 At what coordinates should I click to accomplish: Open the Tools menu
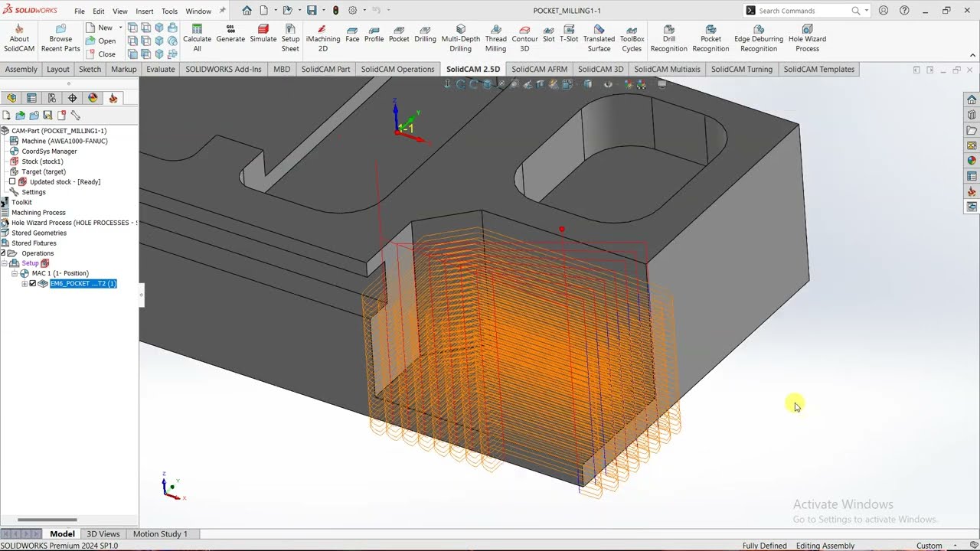pos(169,11)
